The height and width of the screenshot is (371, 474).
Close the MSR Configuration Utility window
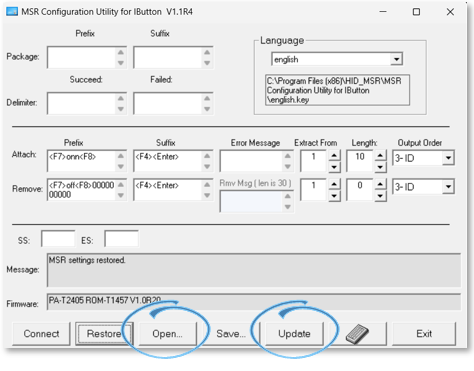click(450, 12)
